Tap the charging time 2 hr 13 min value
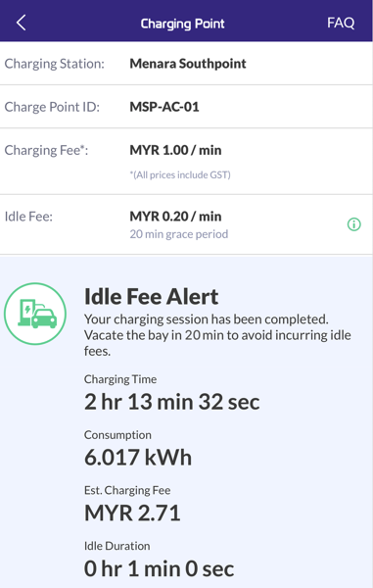Image resolution: width=373 pixels, height=588 pixels. coord(171,402)
